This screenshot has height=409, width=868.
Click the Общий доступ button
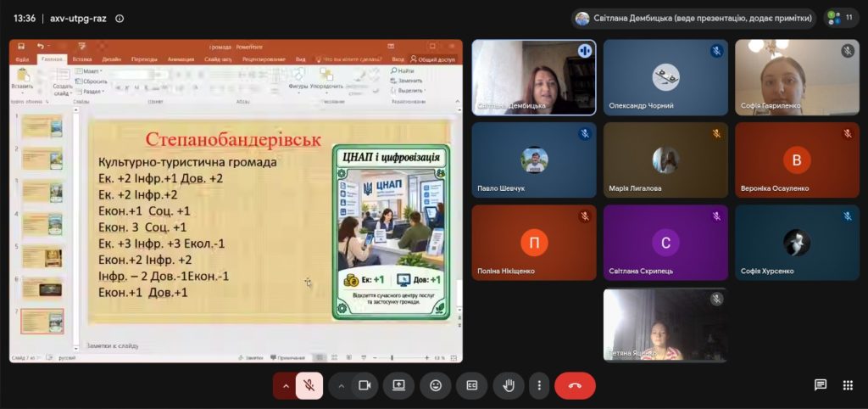433,59
